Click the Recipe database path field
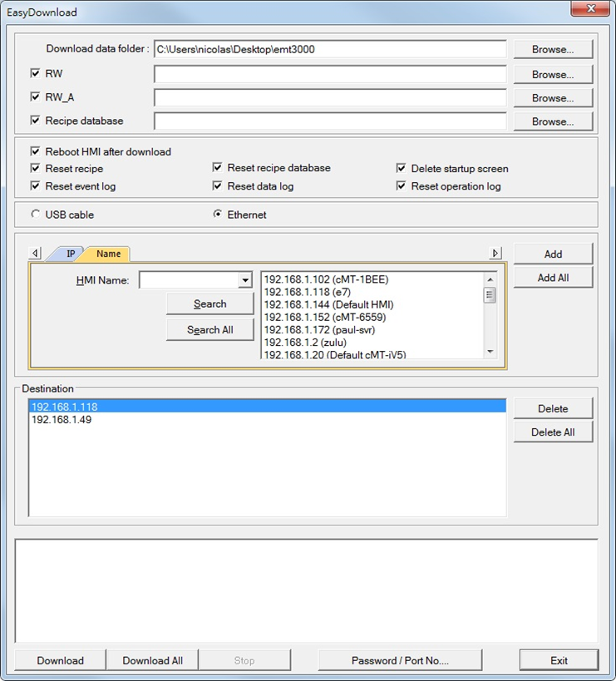 coord(330,121)
